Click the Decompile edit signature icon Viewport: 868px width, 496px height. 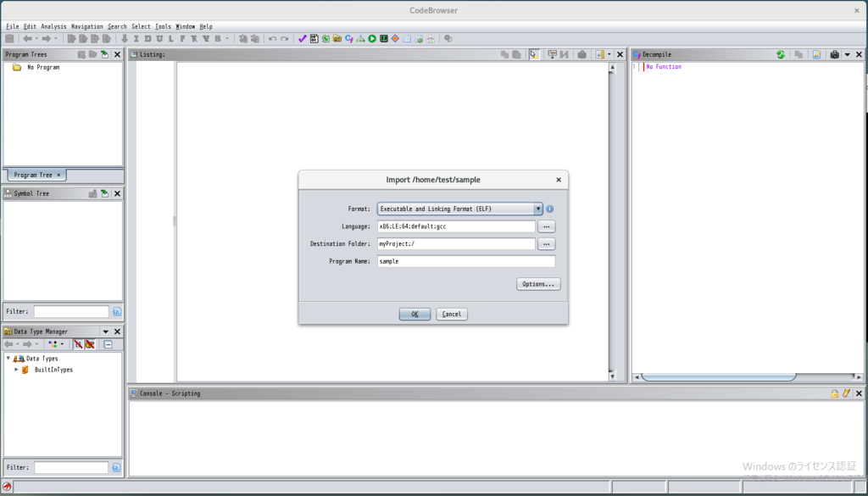coord(816,54)
